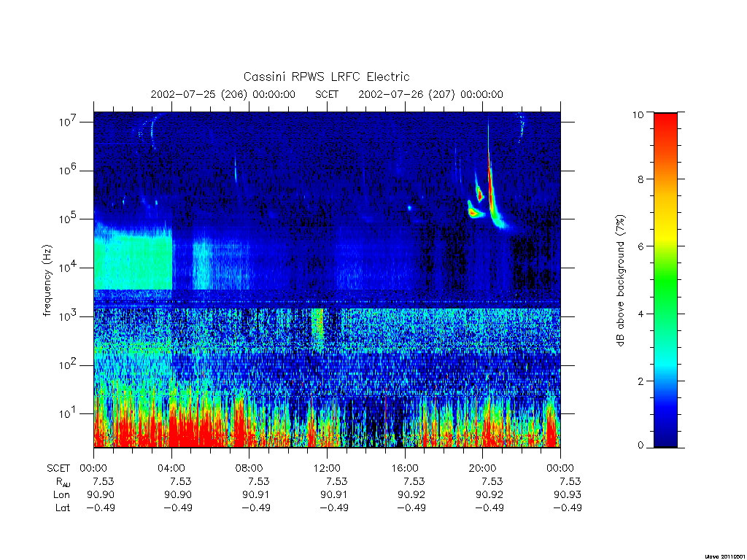This screenshot has width=747, height=560.
Task: Click the bright red burst near 20:00
Action: 491,186
